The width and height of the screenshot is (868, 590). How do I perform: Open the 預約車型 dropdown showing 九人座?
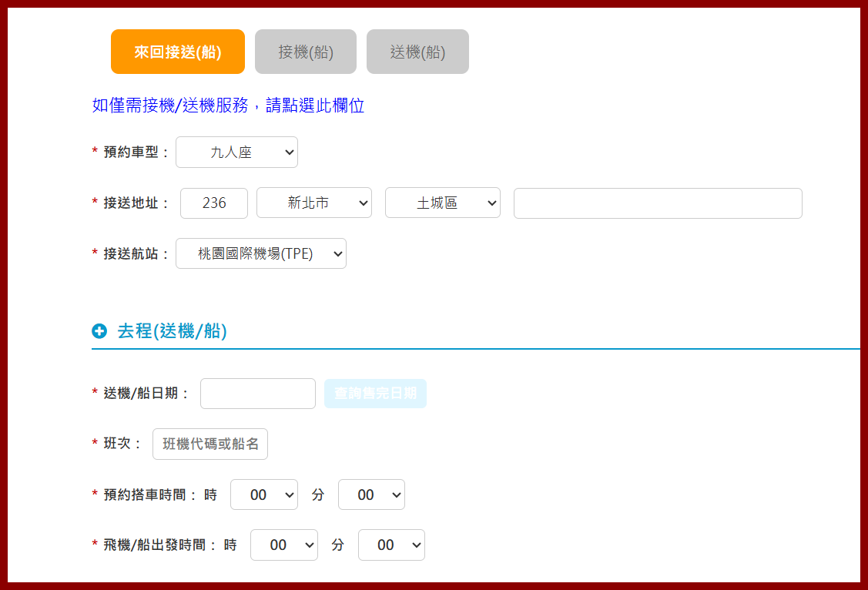click(x=236, y=153)
